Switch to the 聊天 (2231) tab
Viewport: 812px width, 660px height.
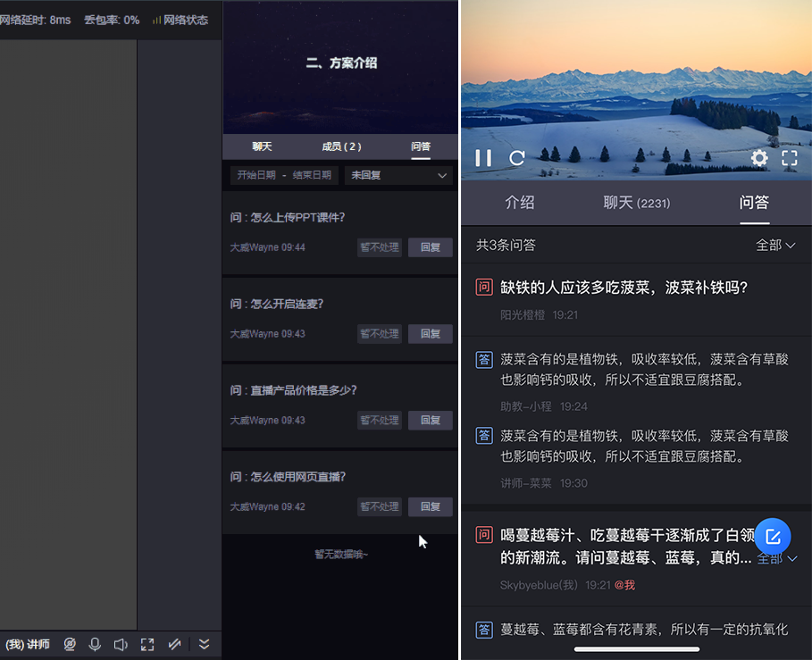click(x=636, y=203)
